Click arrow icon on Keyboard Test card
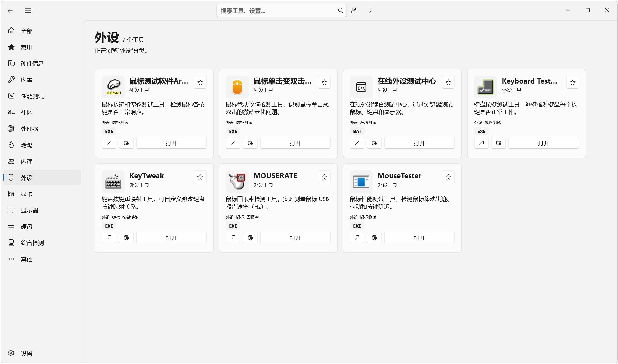 point(481,143)
